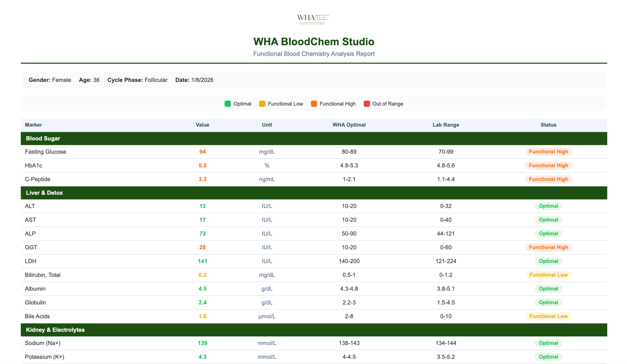Toggle the Functional High status on GGT row
Screen dimensions: 627x364
548,247
